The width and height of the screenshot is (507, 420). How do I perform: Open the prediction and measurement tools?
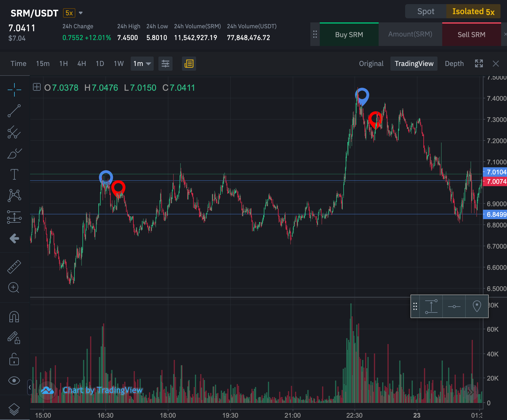coord(14,217)
